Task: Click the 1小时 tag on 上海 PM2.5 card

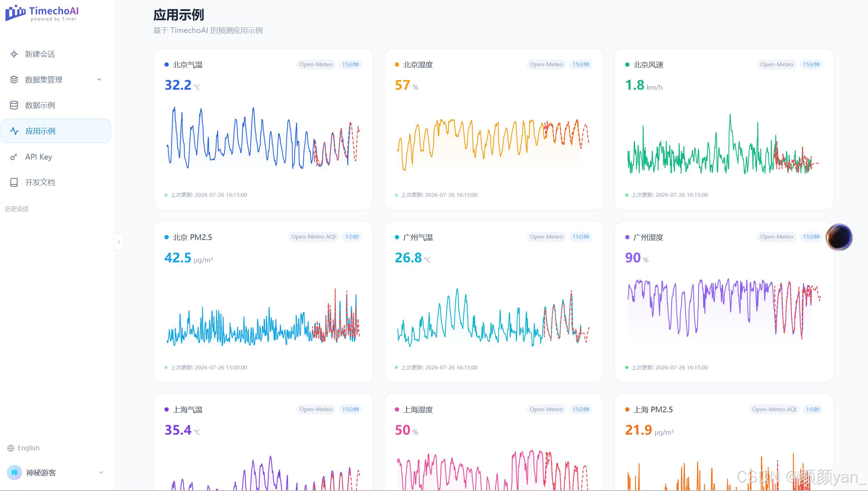Action: [x=813, y=409]
